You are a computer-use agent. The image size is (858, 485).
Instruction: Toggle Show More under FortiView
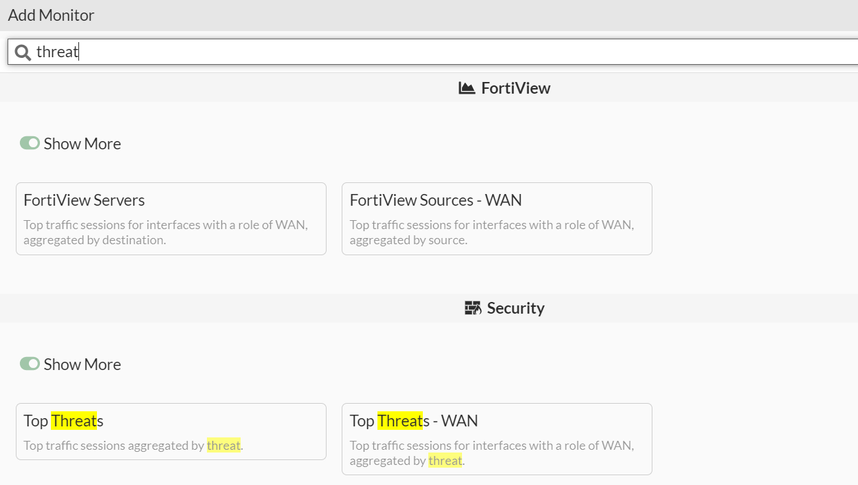coord(30,144)
